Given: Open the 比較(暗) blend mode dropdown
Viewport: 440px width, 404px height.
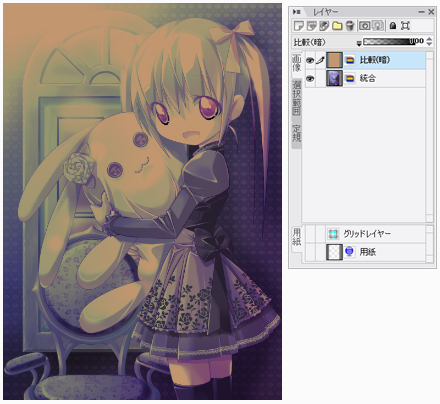Looking at the screenshot, I should pyautogui.click(x=359, y=43).
